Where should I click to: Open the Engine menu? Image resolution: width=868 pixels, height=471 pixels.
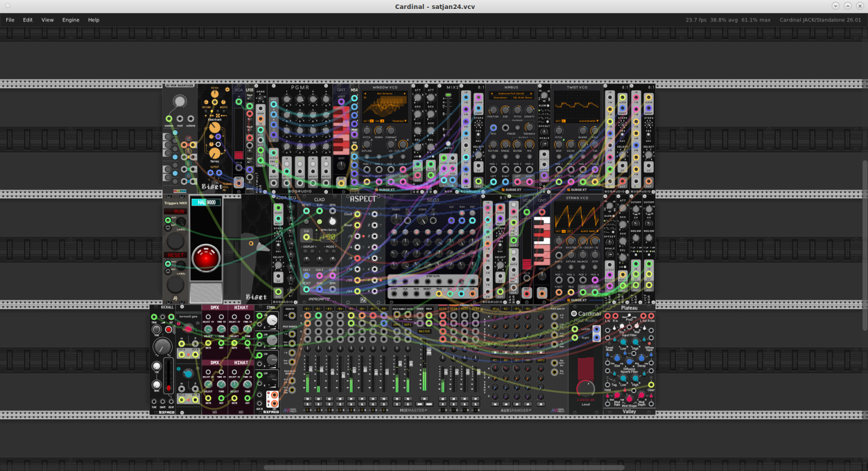[71, 20]
